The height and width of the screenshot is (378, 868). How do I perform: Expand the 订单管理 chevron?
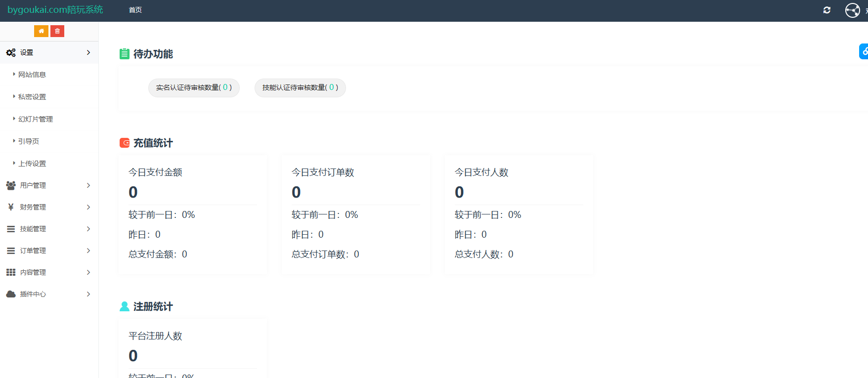click(88, 251)
